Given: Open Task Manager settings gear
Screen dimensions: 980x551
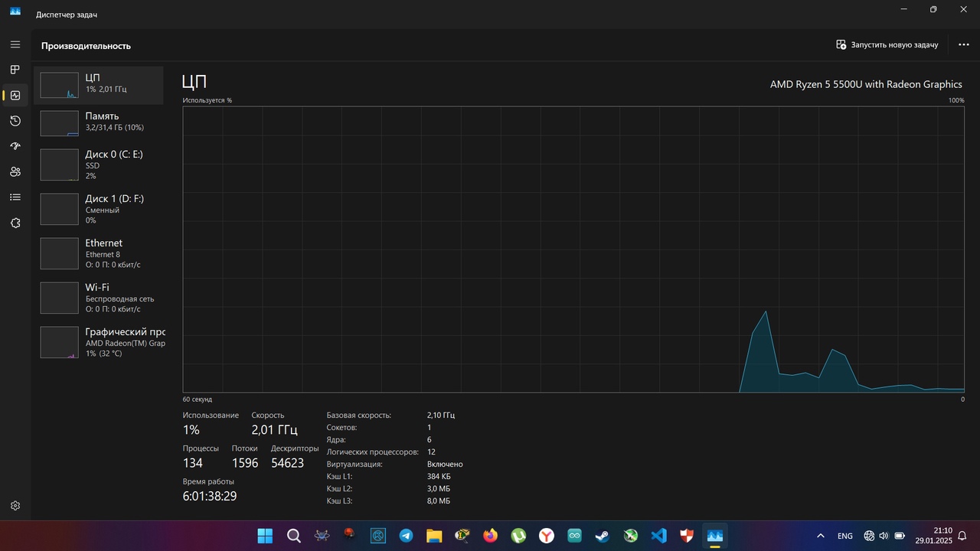Looking at the screenshot, I should pyautogui.click(x=15, y=506).
